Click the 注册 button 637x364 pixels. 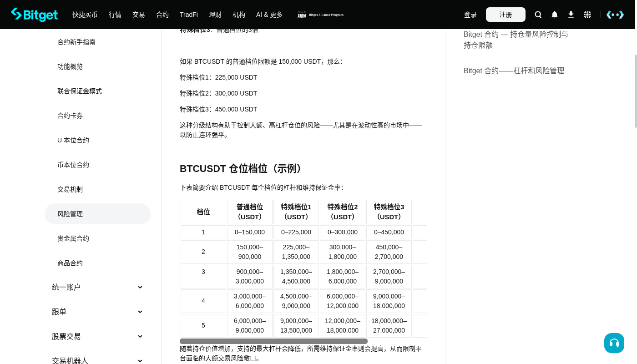(x=506, y=15)
